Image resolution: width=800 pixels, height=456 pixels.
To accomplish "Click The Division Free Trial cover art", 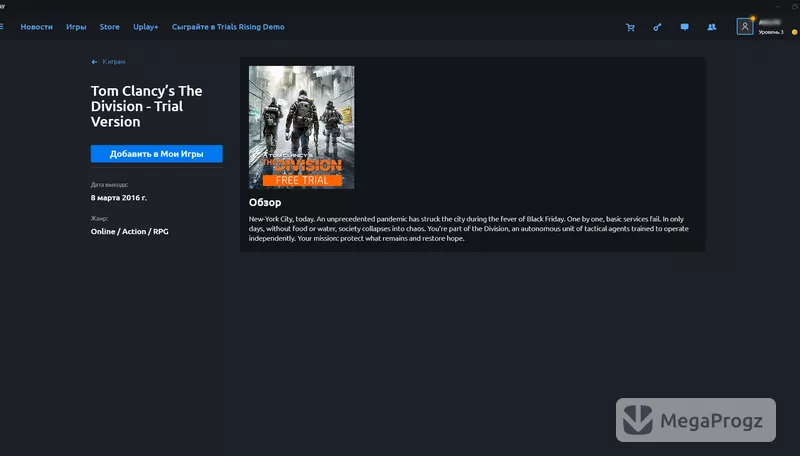I will 302,127.
